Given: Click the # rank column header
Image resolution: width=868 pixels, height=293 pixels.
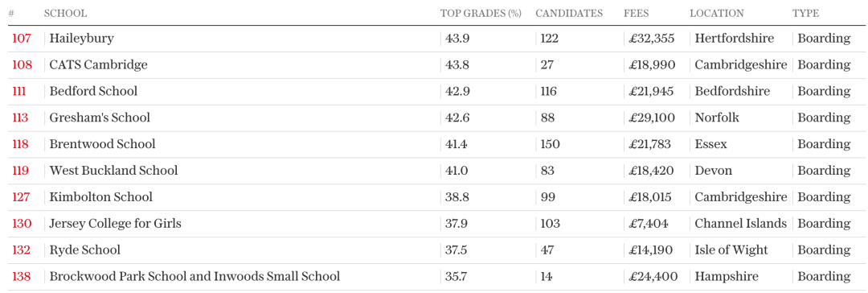Looking at the screenshot, I should (11, 14).
